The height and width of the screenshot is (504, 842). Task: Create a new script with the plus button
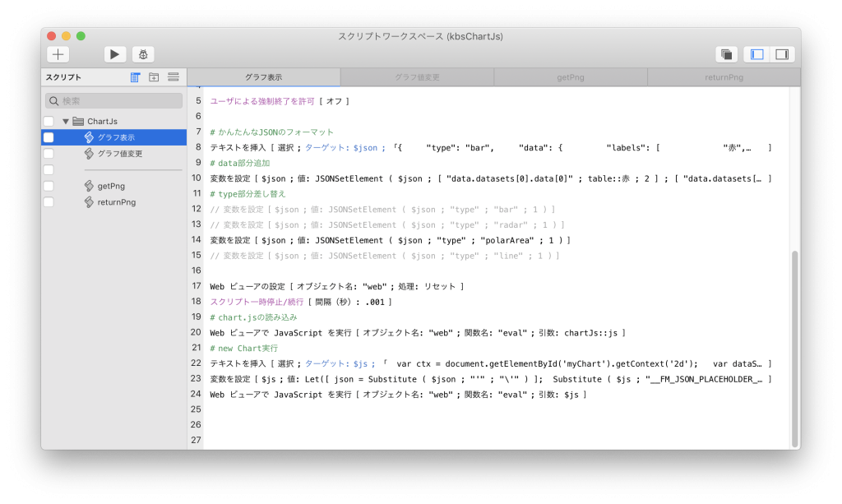(x=58, y=54)
